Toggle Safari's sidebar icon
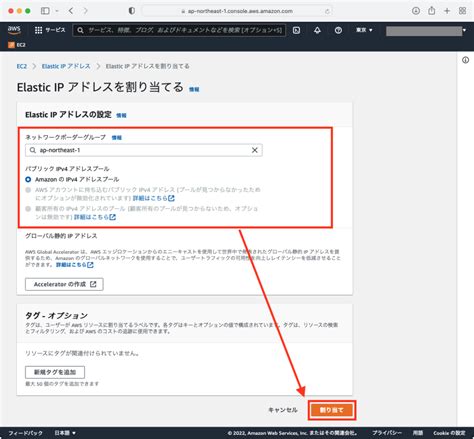 (x=45, y=11)
